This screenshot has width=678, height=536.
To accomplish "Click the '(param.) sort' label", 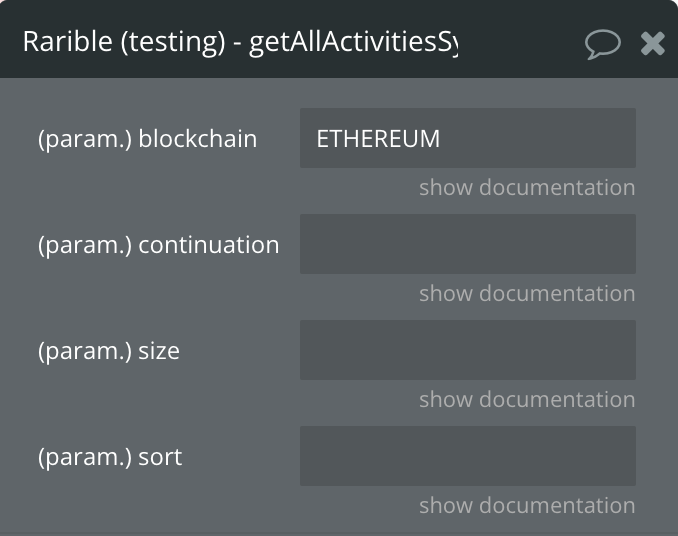I will 110,456.
